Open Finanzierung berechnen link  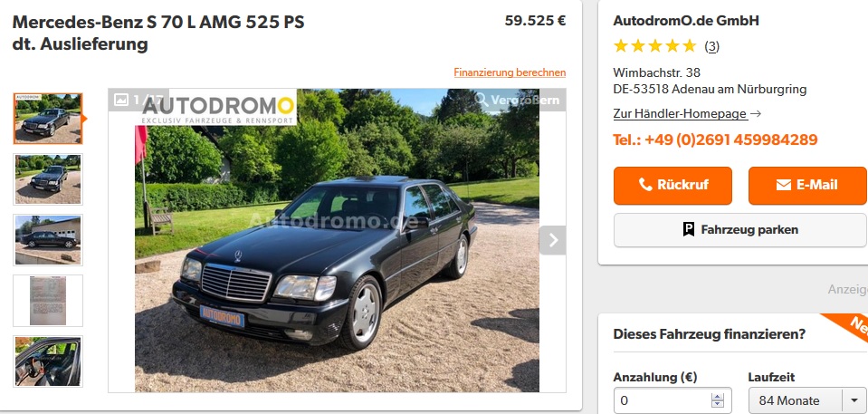click(x=510, y=72)
